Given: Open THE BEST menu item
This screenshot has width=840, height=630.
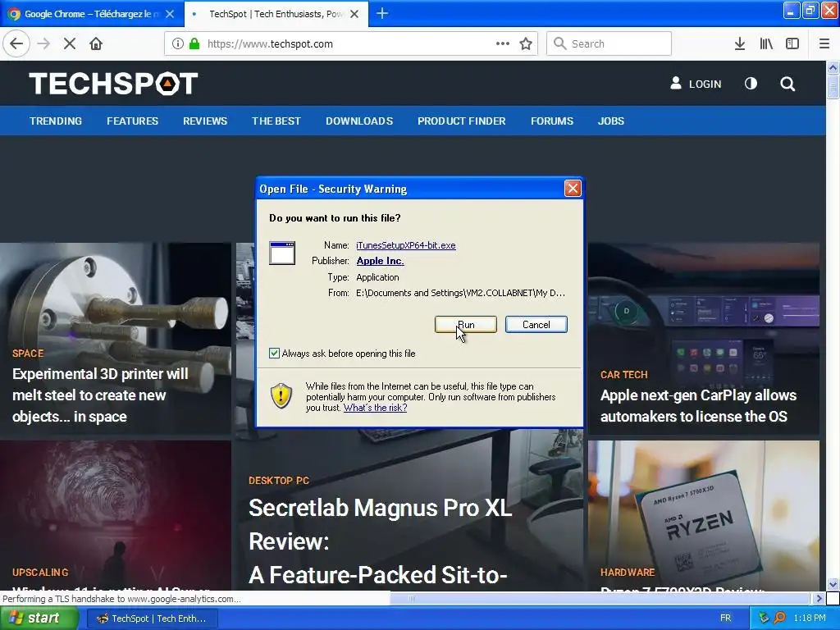Looking at the screenshot, I should coord(276,121).
